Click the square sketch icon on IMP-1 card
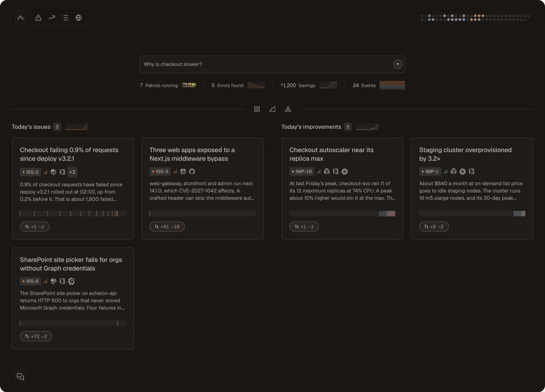Viewport: 545px width, 392px height. click(x=471, y=172)
